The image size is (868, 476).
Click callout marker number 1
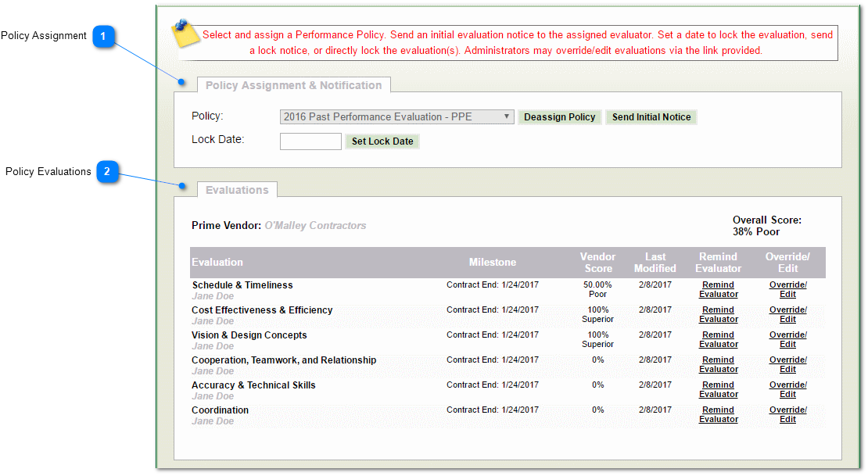coord(104,36)
